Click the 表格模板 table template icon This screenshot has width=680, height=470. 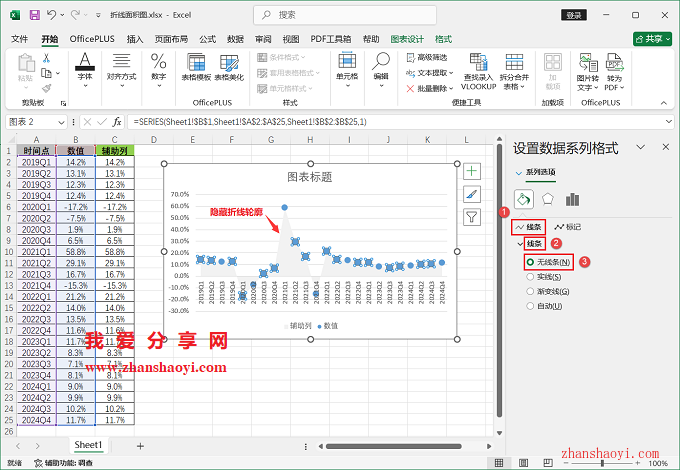tap(196, 67)
